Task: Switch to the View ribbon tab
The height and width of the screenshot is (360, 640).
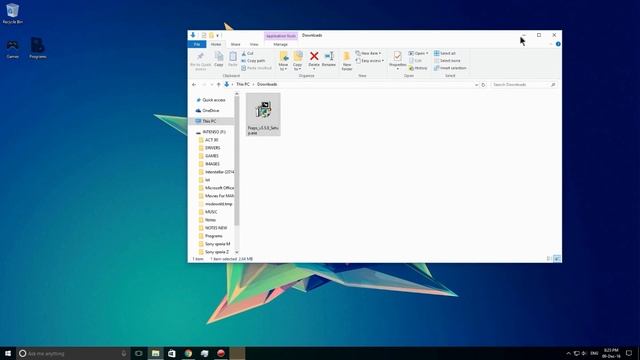Action: [x=254, y=44]
